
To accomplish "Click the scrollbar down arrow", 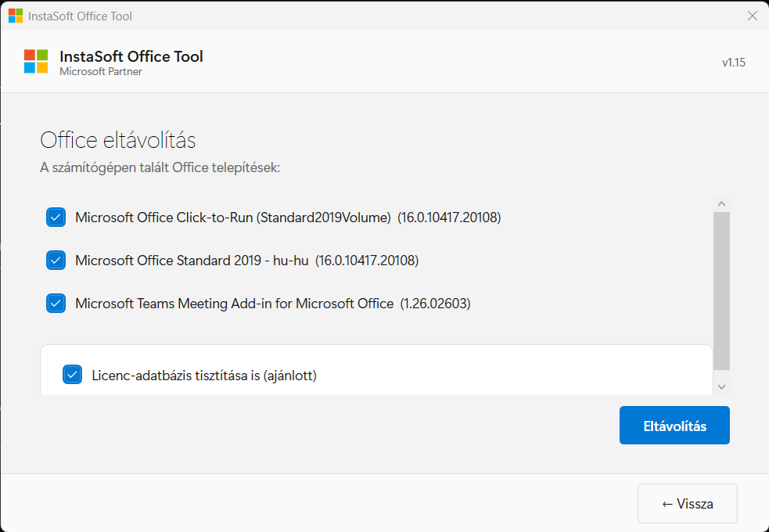I will [x=721, y=386].
